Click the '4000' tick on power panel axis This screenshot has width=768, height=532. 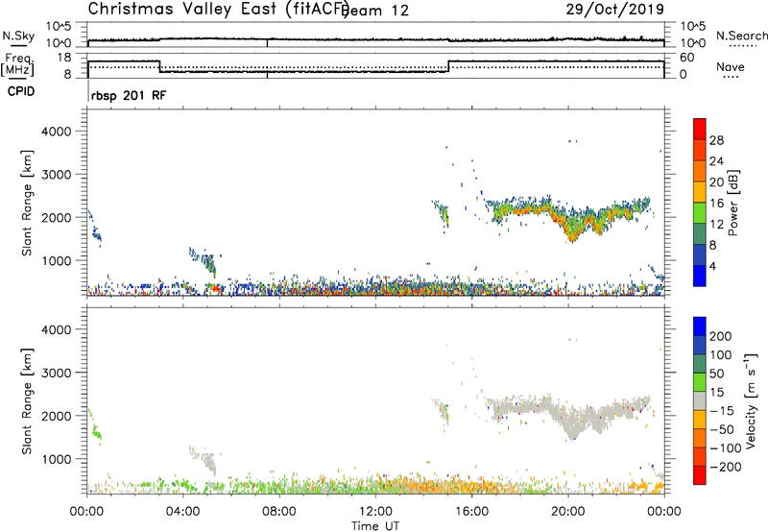coord(57,132)
